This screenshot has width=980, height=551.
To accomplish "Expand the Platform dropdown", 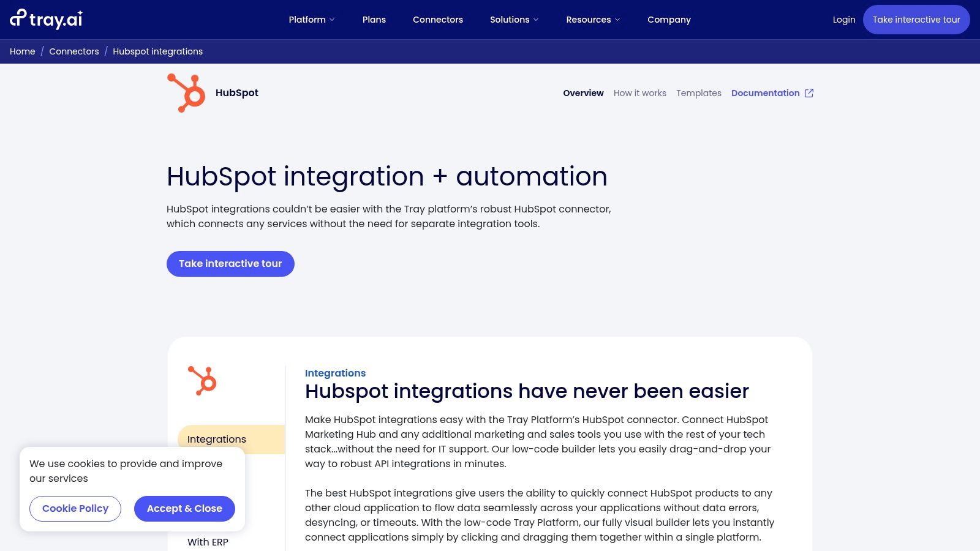I will click(311, 19).
